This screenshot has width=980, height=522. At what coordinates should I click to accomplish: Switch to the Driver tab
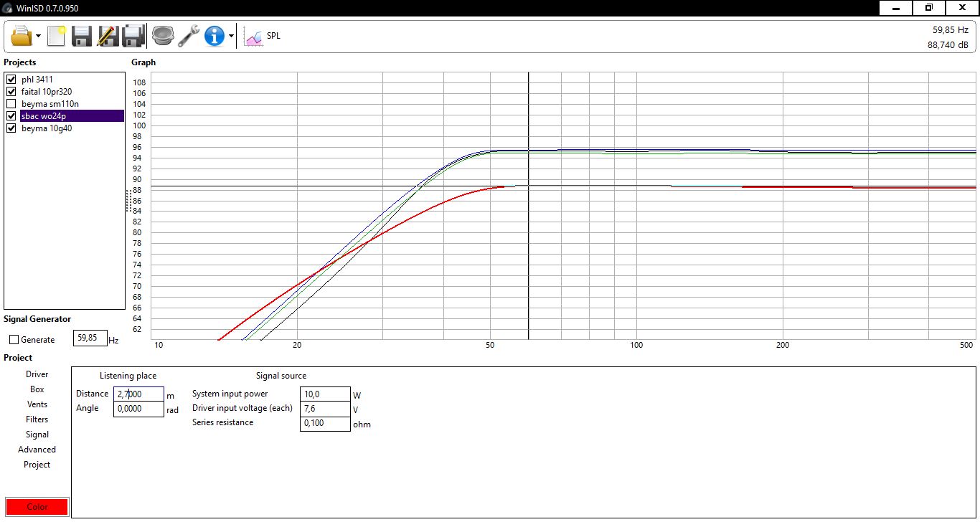(x=37, y=374)
